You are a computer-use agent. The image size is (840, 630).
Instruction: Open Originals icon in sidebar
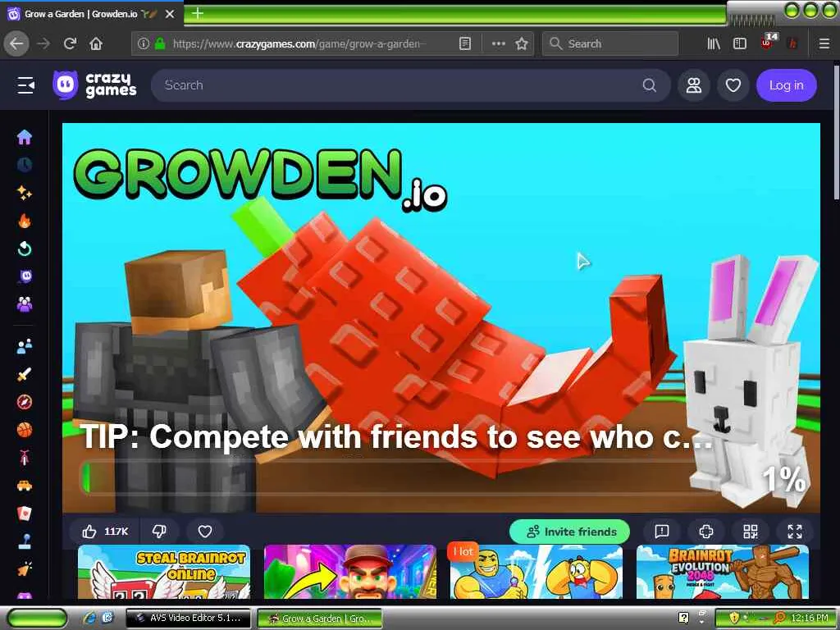point(25,276)
